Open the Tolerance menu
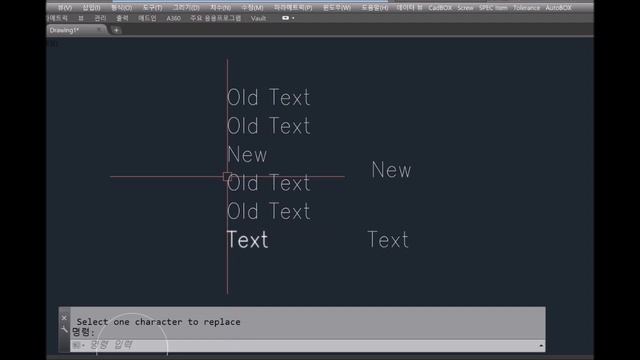 pos(527,8)
